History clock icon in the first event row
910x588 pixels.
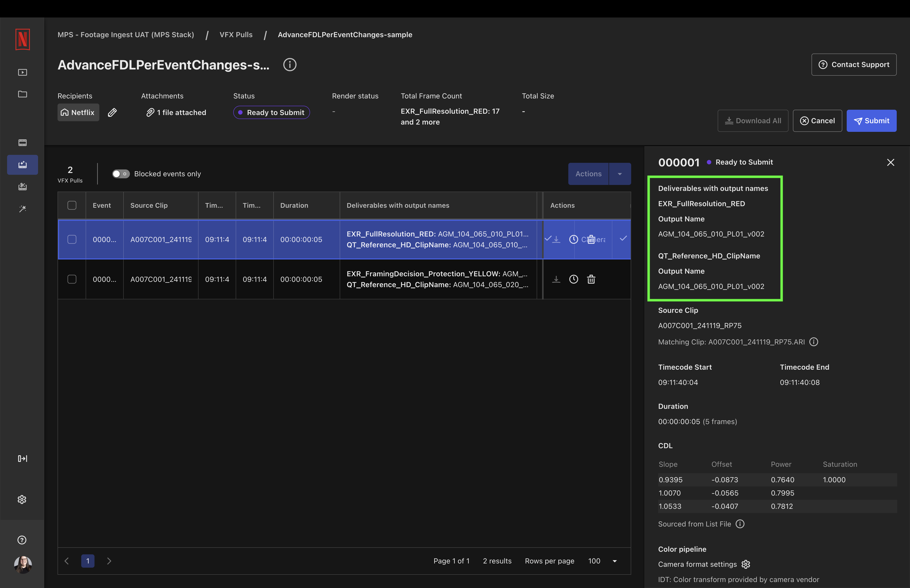tap(574, 239)
